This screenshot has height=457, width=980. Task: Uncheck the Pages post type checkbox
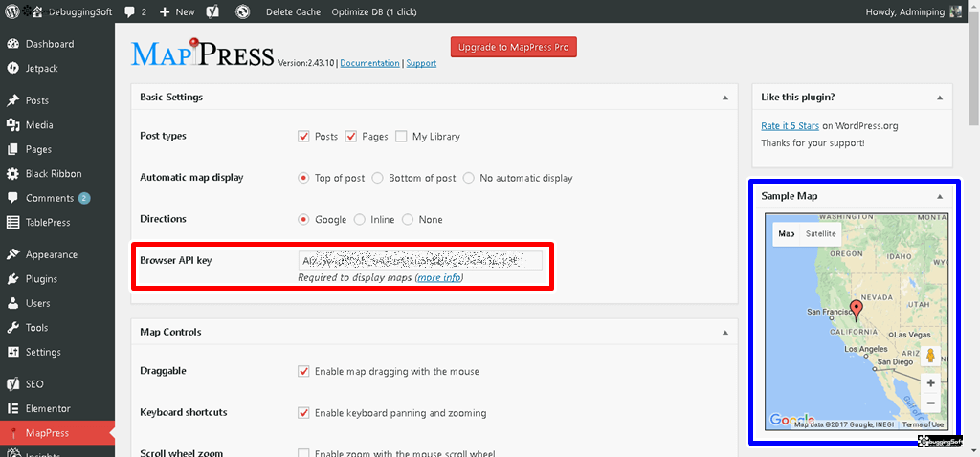(x=351, y=136)
